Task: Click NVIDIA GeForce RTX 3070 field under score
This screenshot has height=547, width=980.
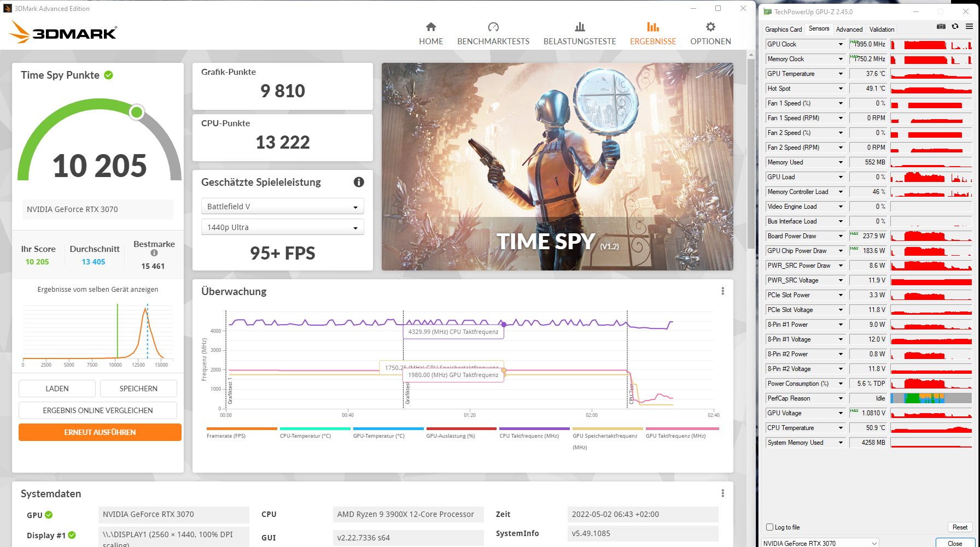Action: [x=98, y=209]
